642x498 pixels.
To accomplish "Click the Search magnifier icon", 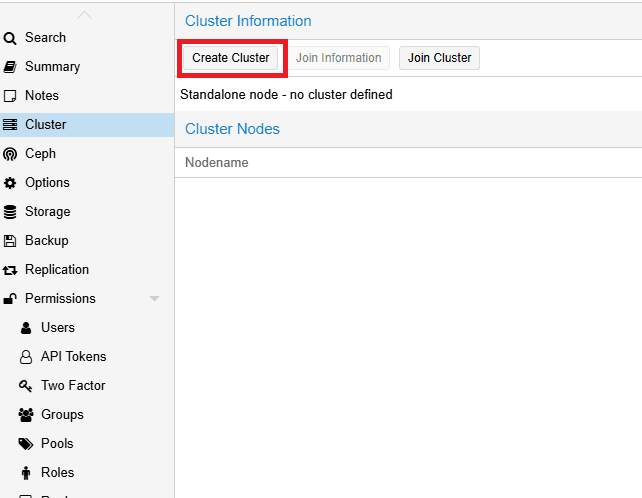I will (10, 38).
